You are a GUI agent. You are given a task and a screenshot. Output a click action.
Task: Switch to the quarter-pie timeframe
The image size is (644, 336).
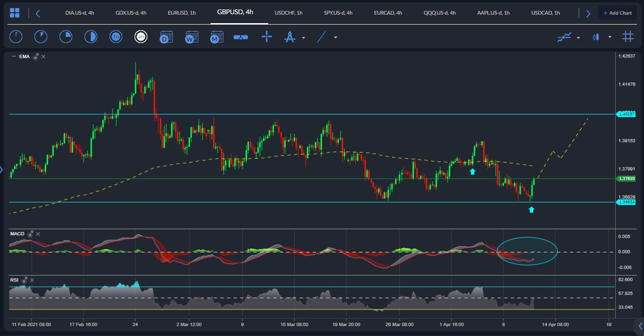pyautogui.click(x=66, y=37)
